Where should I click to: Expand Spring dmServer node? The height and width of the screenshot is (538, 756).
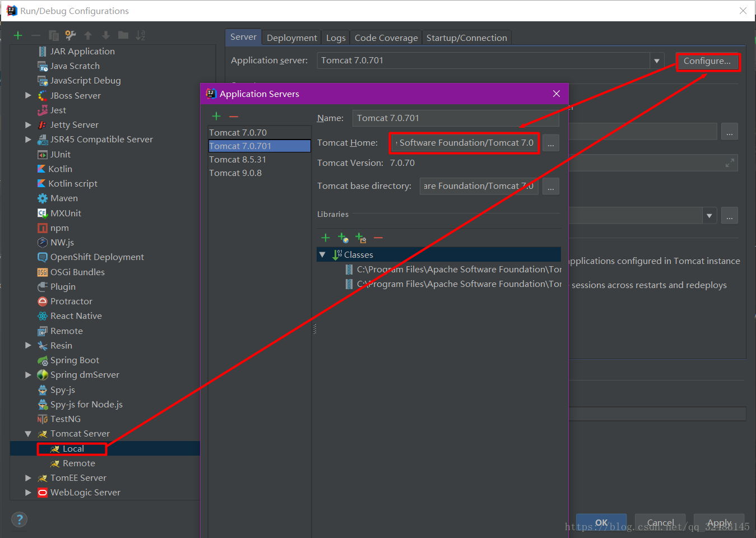pos(28,375)
